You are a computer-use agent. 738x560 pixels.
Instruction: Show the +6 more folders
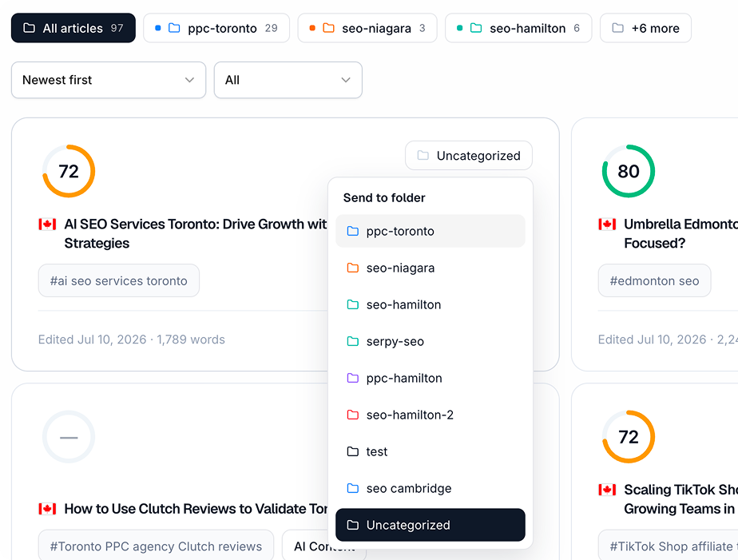coord(645,28)
